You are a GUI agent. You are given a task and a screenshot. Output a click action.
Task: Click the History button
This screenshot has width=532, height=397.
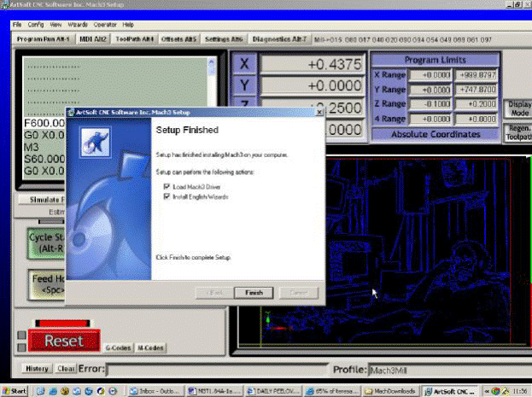tap(37, 369)
